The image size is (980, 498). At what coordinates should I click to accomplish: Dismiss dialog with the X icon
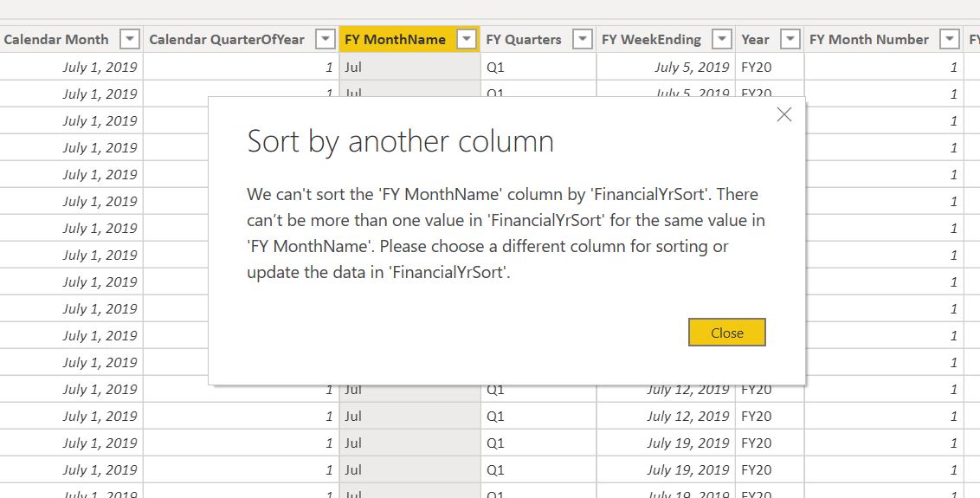(x=783, y=114)
